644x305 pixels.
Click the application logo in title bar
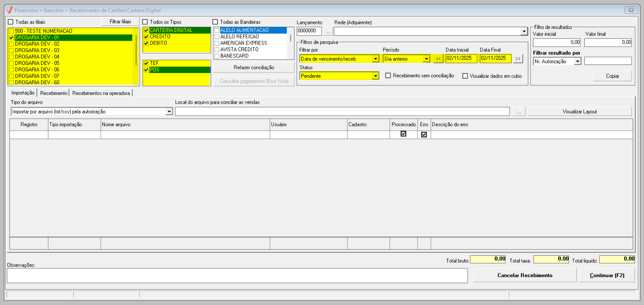pyautogui.click(x=10, y=10)
